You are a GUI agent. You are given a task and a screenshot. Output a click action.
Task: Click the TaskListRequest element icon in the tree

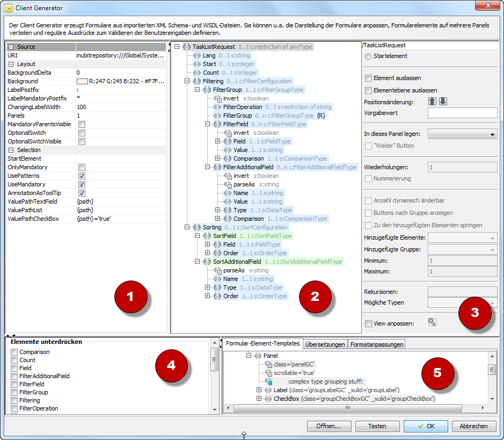[187, 47]
